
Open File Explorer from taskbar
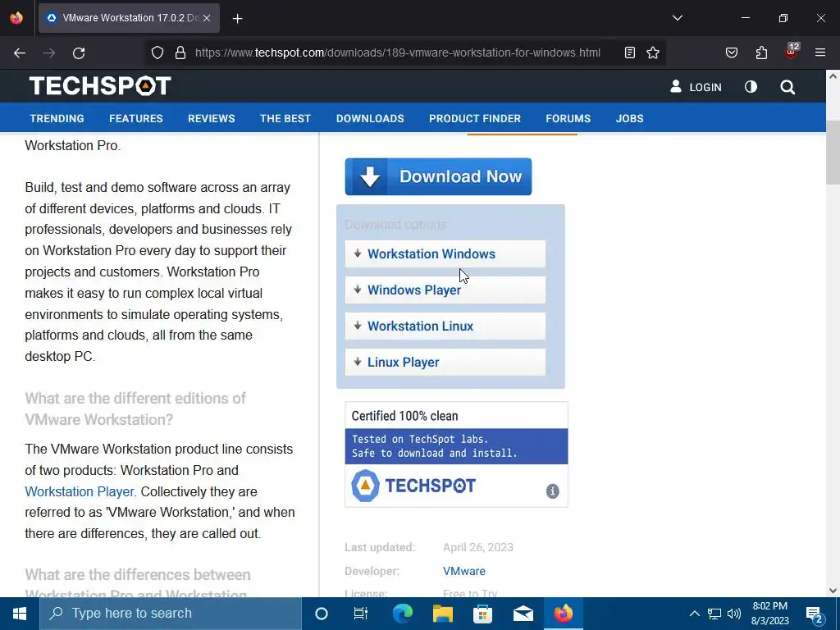(x=442, y=614)
